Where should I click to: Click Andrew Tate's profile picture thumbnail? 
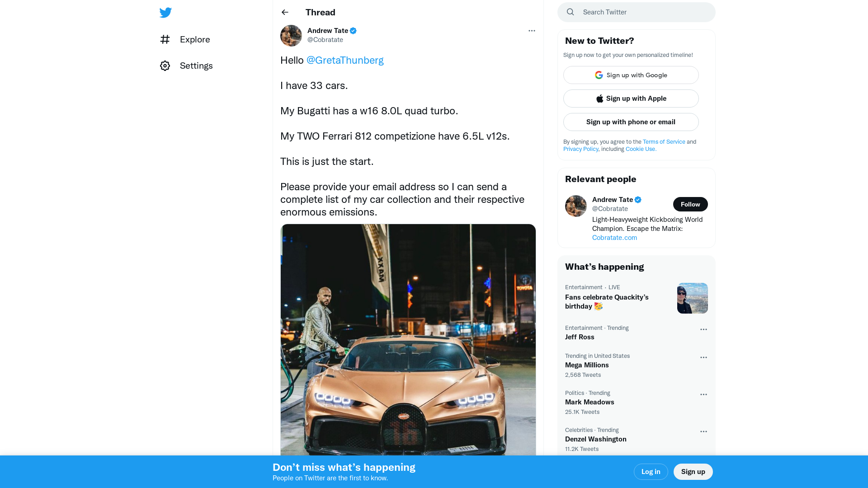click(291, 35)
